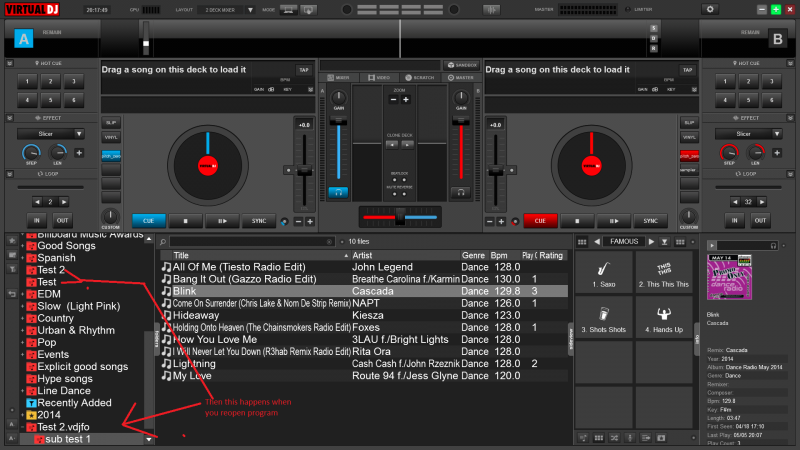The width and height of the screenshot is (800, 450).
Task: Click the TAP button on deck A
Action: (304, 70)
